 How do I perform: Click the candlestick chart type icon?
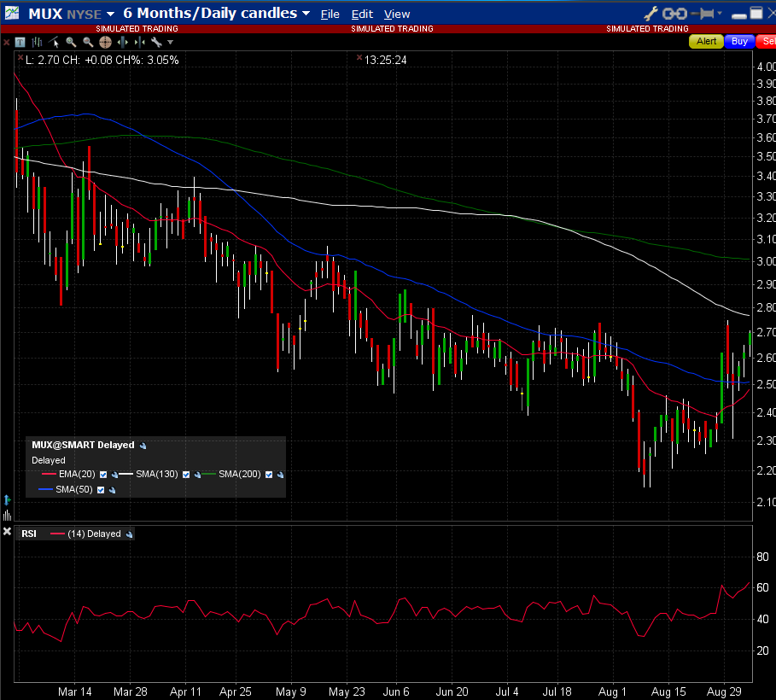click(37, 42)
